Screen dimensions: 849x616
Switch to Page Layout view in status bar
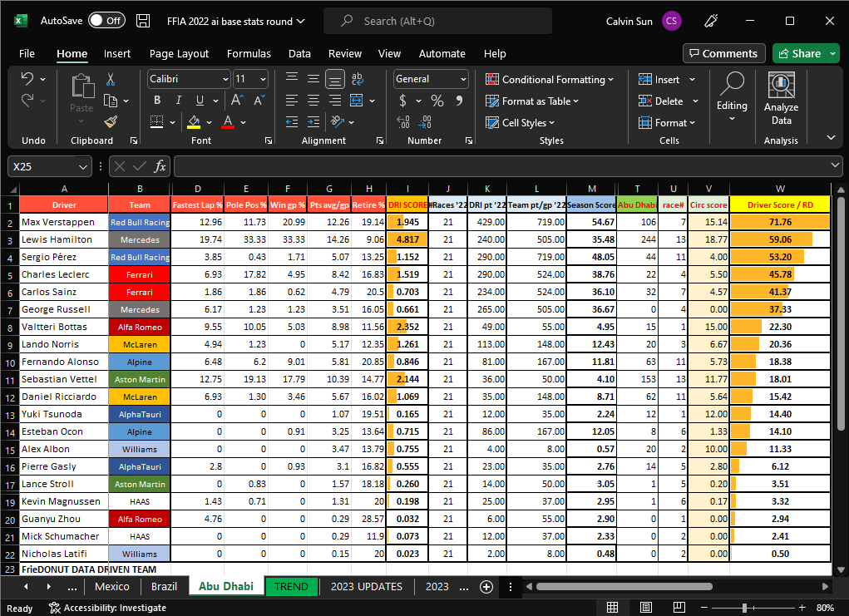[645, 608]
